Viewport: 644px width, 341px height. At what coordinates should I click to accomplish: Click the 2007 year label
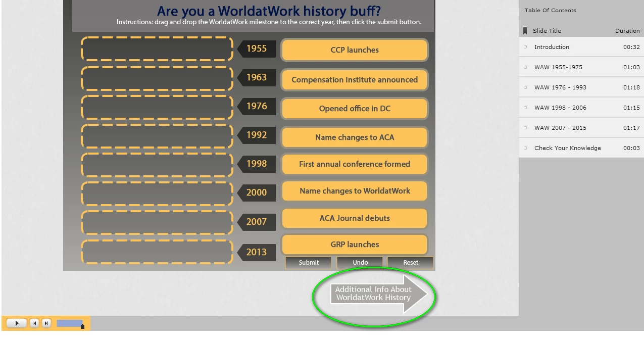[257, 222]
